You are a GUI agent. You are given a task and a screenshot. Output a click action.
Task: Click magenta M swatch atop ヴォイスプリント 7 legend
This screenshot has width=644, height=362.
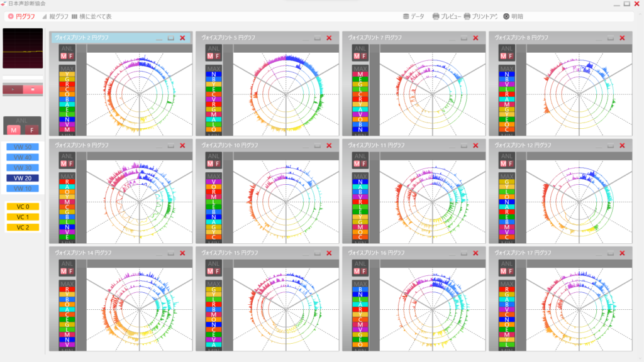point(360,74)
